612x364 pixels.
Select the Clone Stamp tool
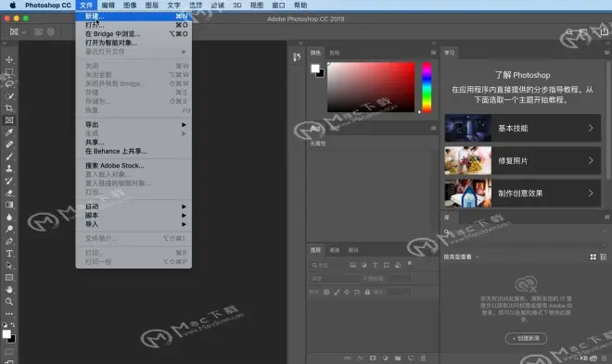[9, 169]
